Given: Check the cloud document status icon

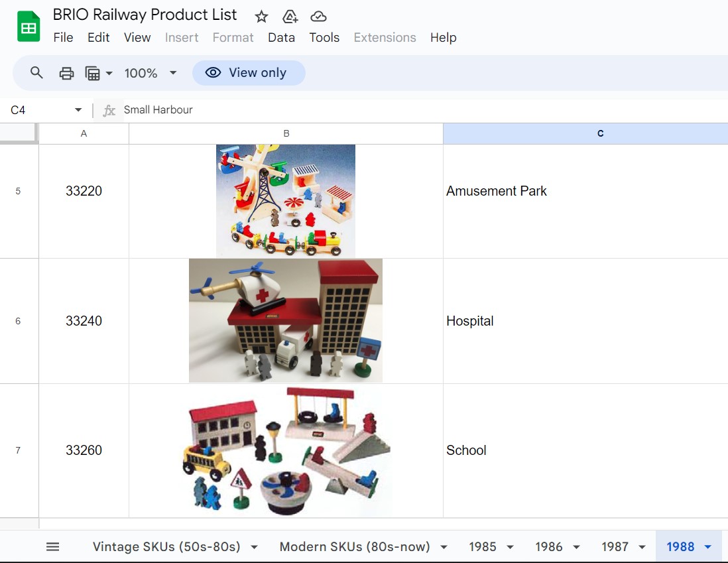Looking at the screenshot, I should click(319, 17).
